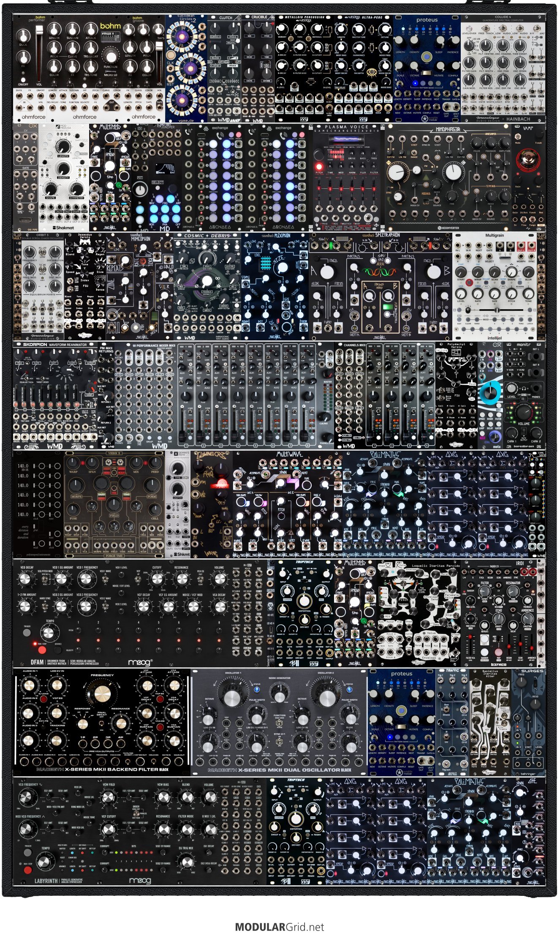Select the Mindphaser module
This screenshot has height=936, width=560.
tap(449, 177)
